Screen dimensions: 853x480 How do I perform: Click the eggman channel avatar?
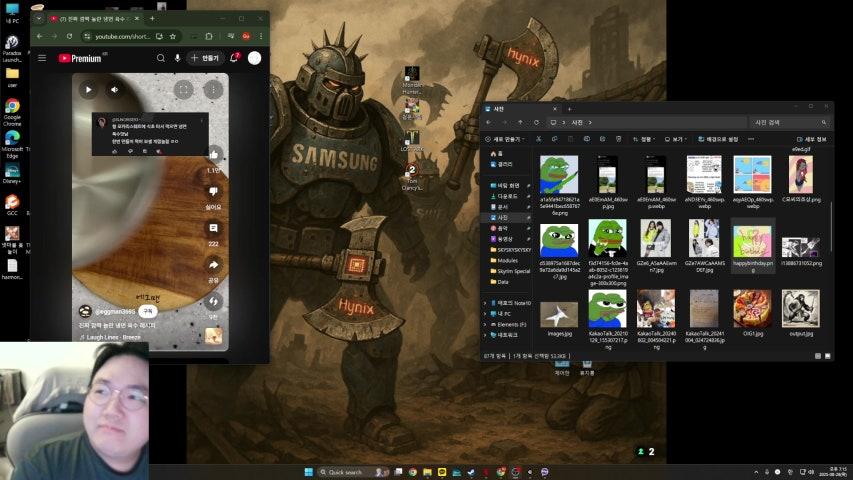(x=85, y=311)
